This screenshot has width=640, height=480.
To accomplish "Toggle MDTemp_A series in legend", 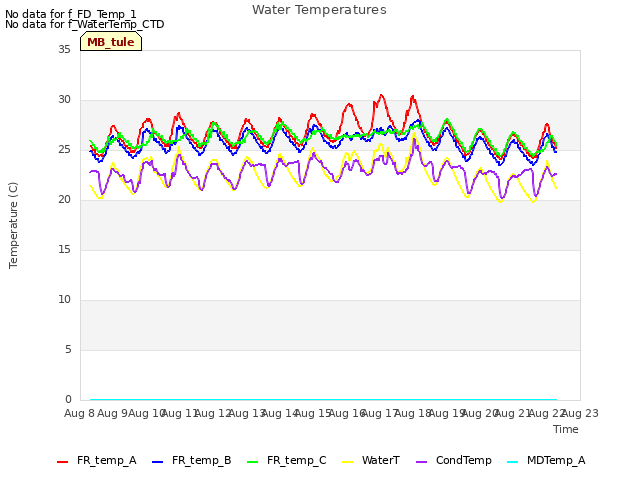I will coord(547,460).
